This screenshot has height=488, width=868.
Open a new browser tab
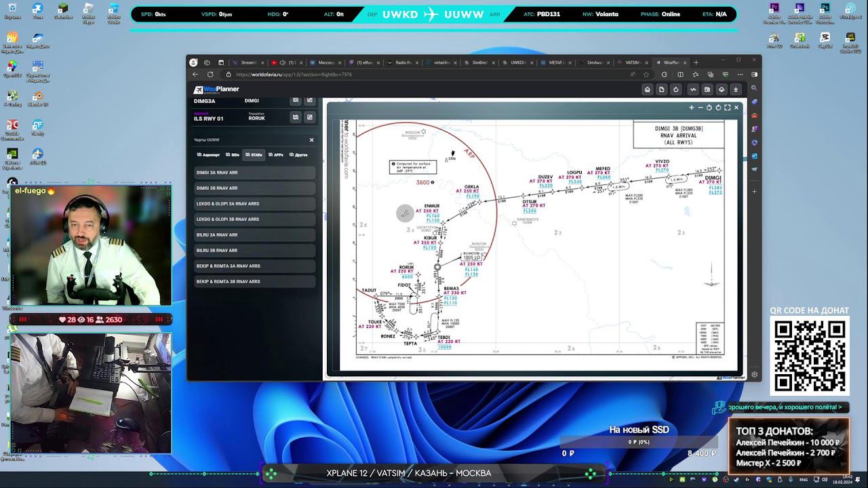pyautogui.click(x=696, y=62)
